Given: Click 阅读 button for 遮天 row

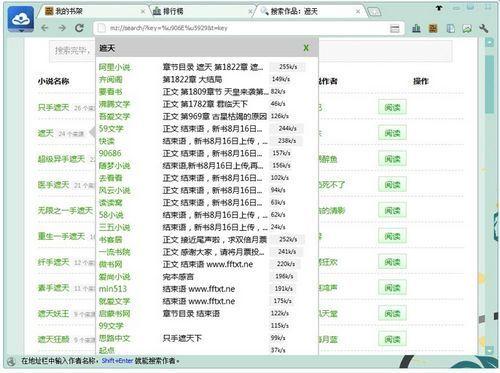Looking at the screenshot, I should [x=392, y=133].
